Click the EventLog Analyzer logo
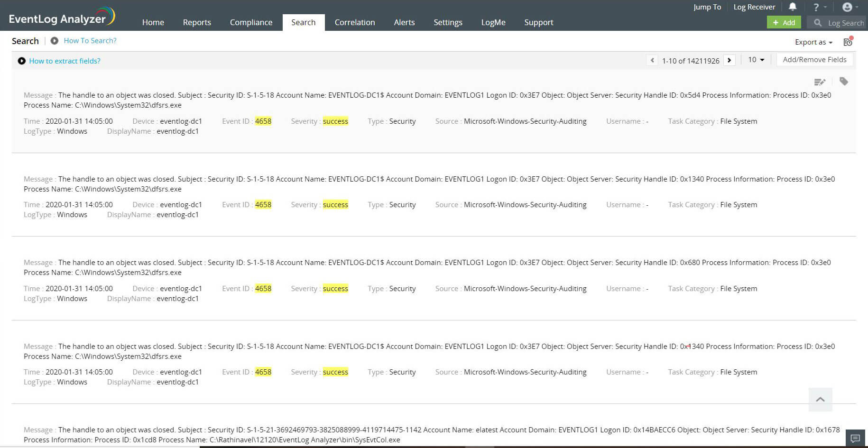 click(62, 17)
